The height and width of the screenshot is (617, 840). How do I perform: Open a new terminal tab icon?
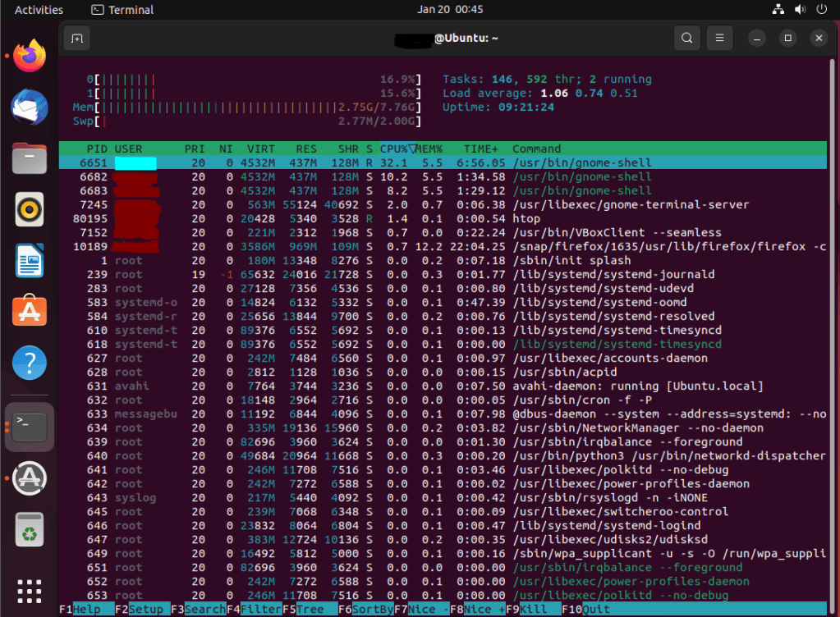coord(76,39)
